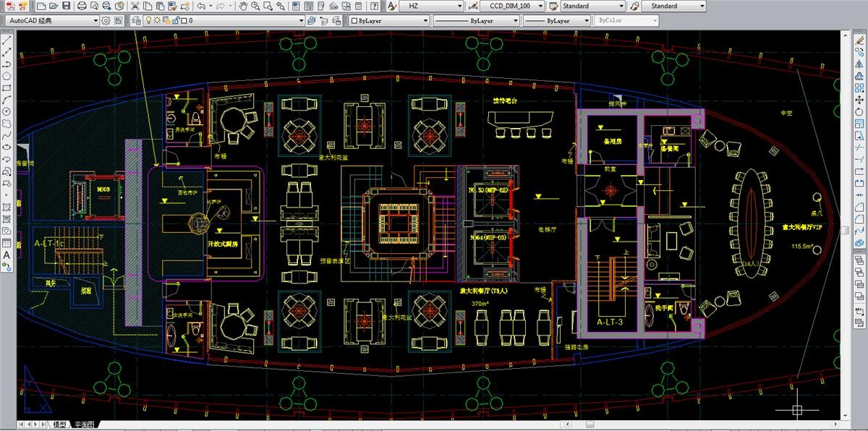The image size is (868, 431).
Task: Switch to the 平面图 layout tab
Action: pos(85,425)
